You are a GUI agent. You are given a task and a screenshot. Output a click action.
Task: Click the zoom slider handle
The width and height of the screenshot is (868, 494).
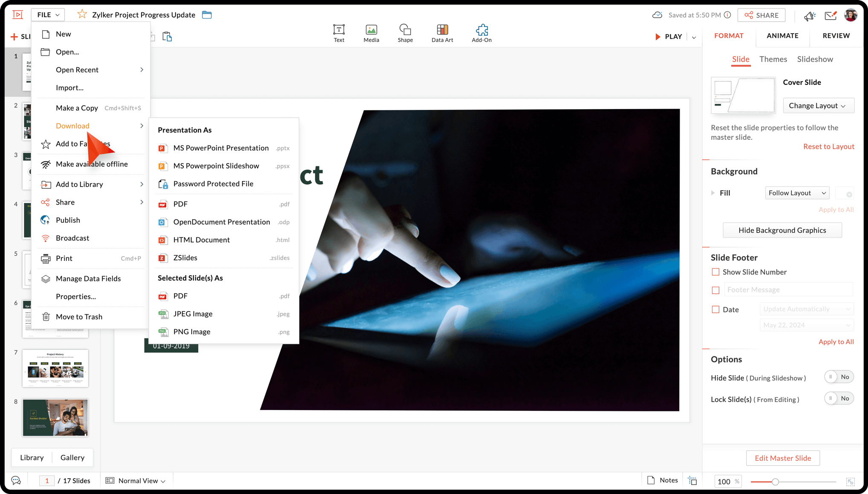click(x=775, y=482)
